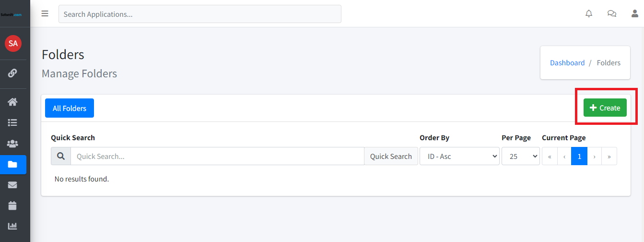This screenshot has width=644, height=242.
Task: Select the All Folders tab
Action: (x=70, y=108)
